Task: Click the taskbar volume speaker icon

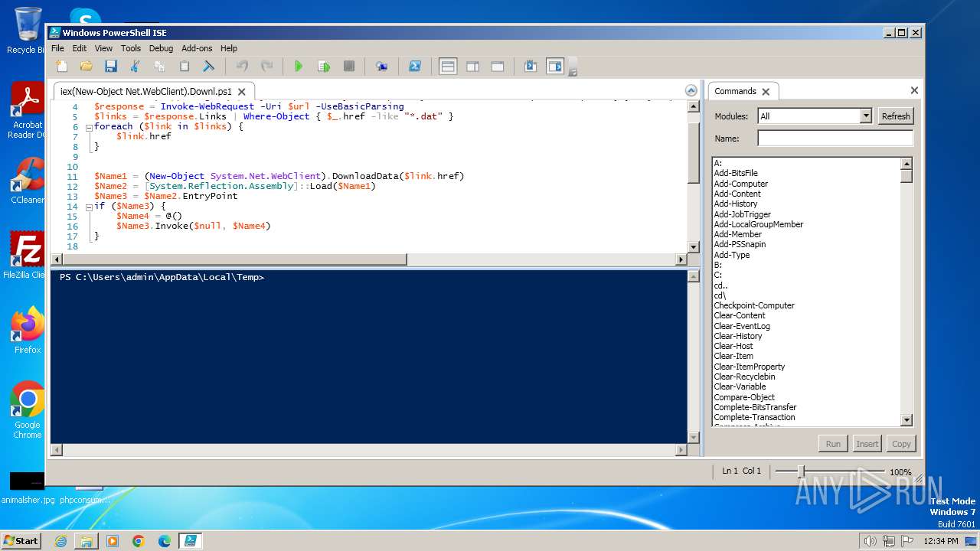Action: pos(869,541)
